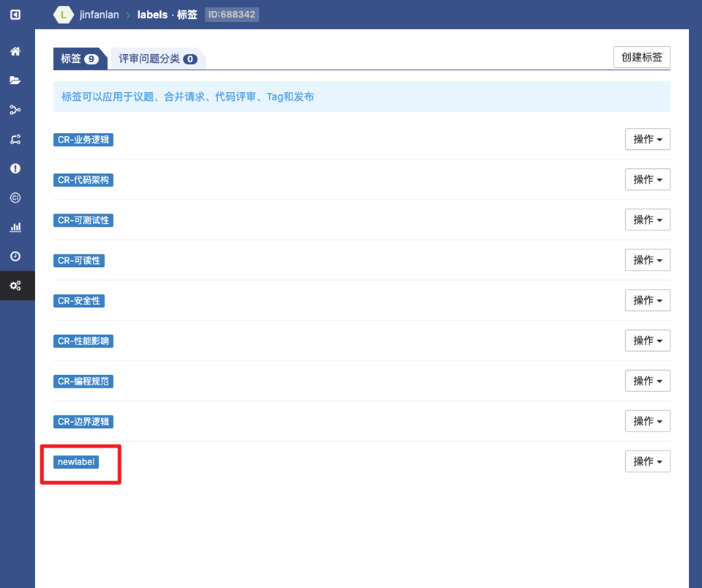Expand 操作 dropdown for CR-可读性

pos(647,260)
